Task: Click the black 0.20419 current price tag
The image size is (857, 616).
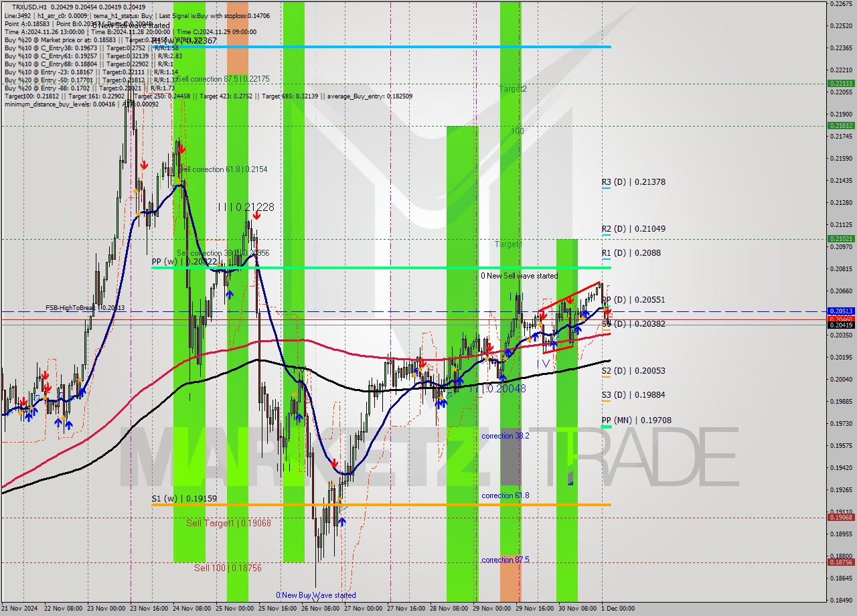Action: coord(841,325)
